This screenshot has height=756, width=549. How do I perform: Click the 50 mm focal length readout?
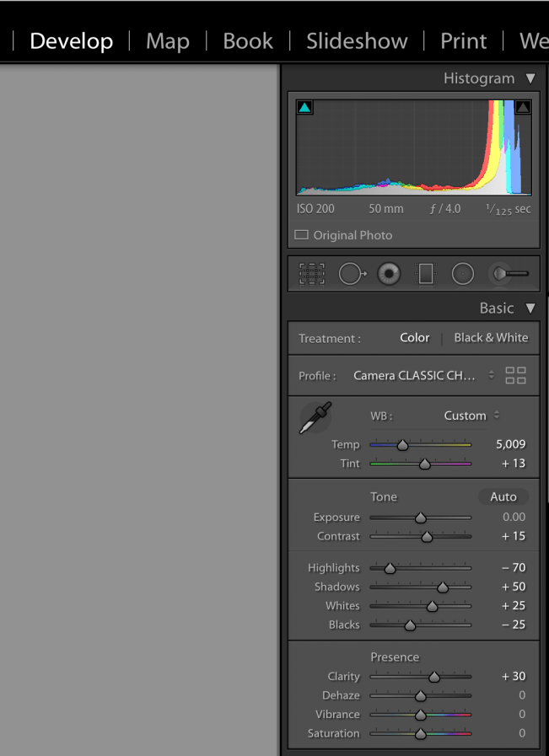[386, 209]
